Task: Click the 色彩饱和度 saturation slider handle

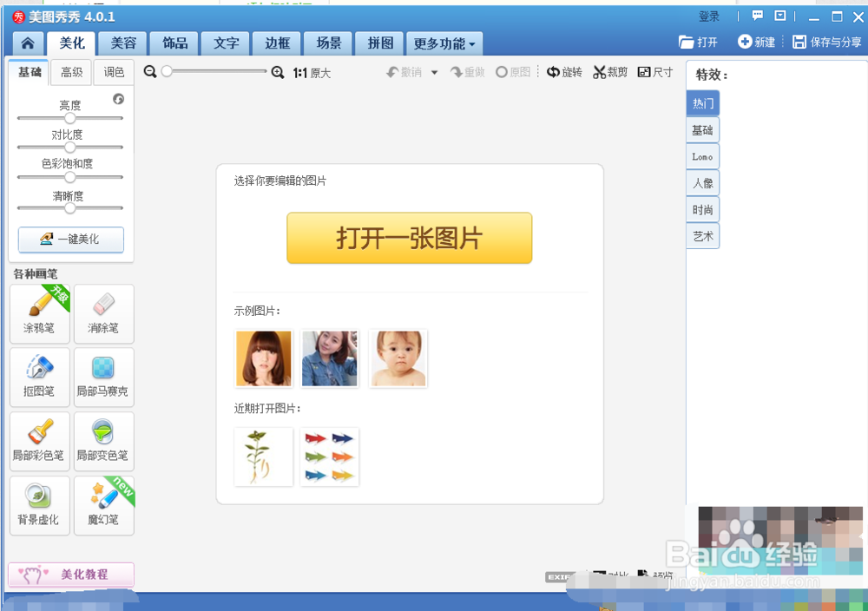Action: (x=69, y=177)
